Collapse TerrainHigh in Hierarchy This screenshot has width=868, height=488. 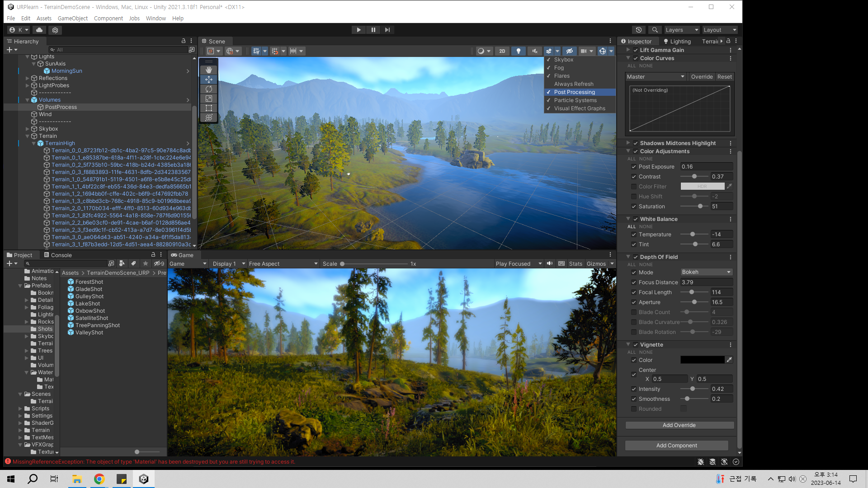tap(33, 143)
